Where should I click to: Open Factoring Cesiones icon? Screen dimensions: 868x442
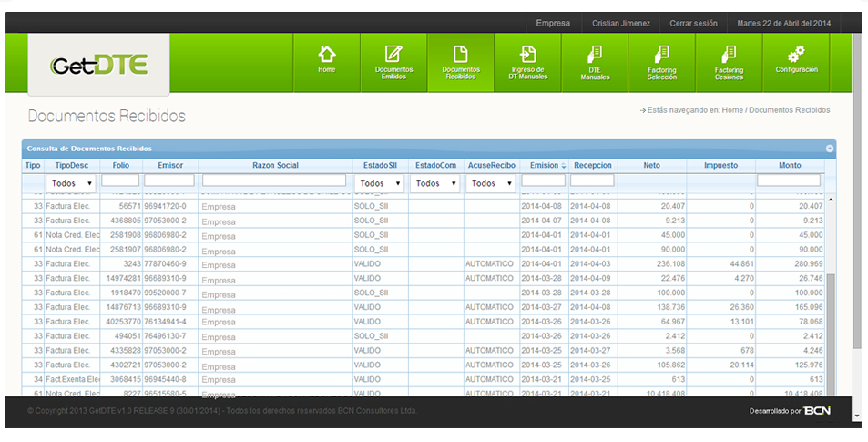(729, 54)
